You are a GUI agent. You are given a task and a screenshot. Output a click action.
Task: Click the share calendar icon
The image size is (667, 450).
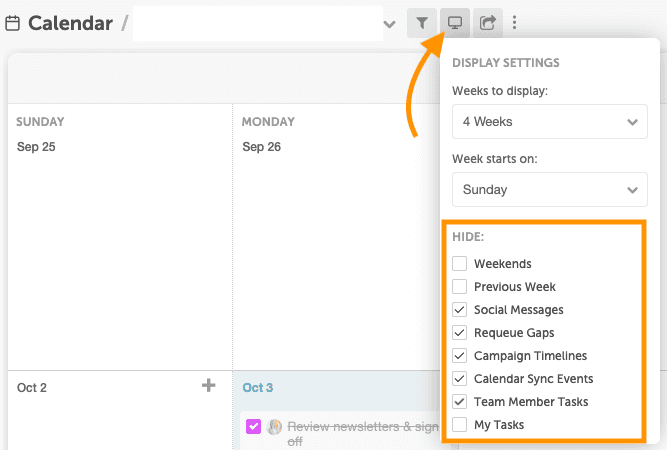[x=487, y=22]
